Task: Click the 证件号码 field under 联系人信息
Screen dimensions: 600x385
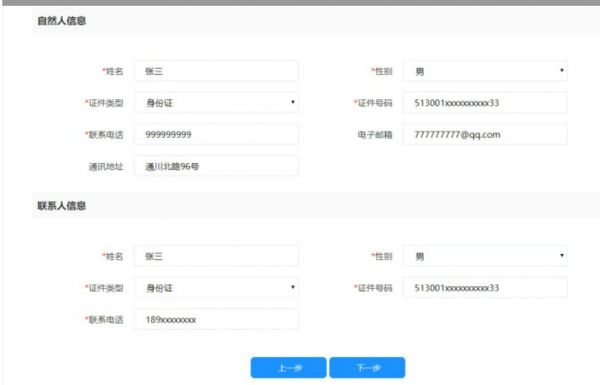Action: (x=485, y=287)
